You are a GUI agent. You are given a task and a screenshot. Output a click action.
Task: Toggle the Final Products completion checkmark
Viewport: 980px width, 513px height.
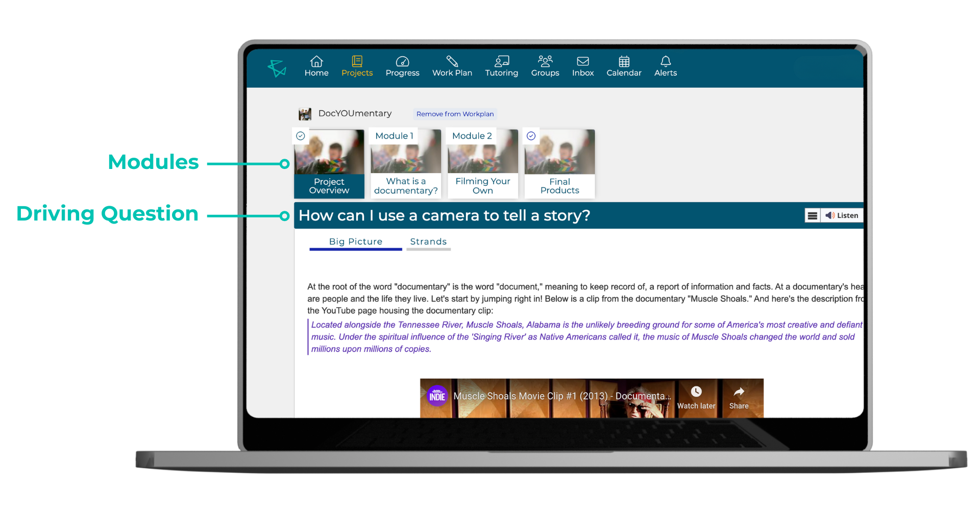[x=531, y=136]
